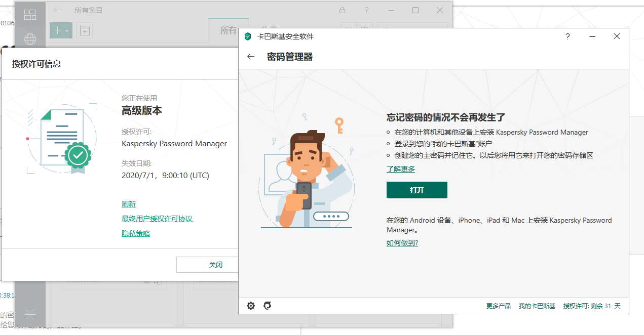Click the 刷新 link
644x335 pixels.
coord(129,204)
